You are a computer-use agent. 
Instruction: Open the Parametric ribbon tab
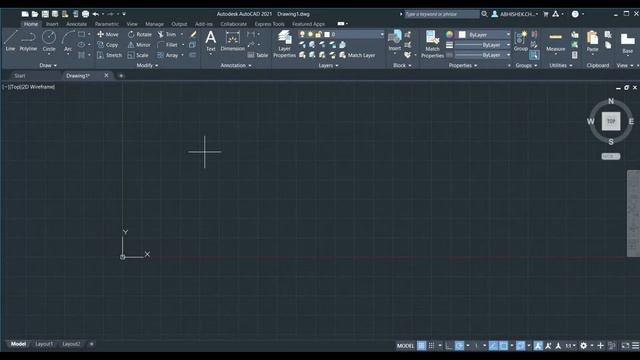click(107, 24)
